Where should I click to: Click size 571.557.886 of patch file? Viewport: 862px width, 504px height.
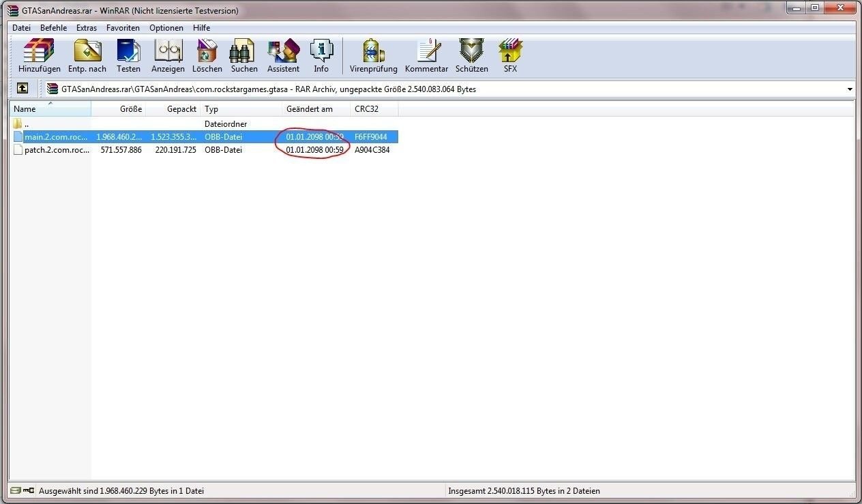(x=121, y=150)
